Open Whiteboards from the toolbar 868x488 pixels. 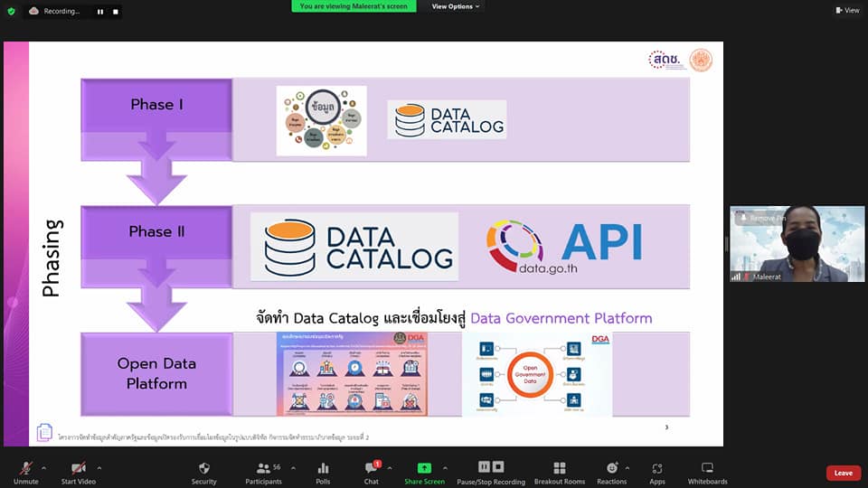(707, 468)
